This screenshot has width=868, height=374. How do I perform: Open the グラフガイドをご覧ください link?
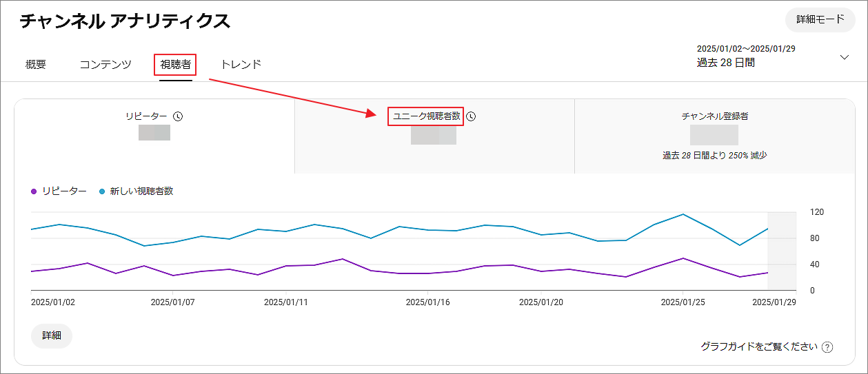[759, 347]
